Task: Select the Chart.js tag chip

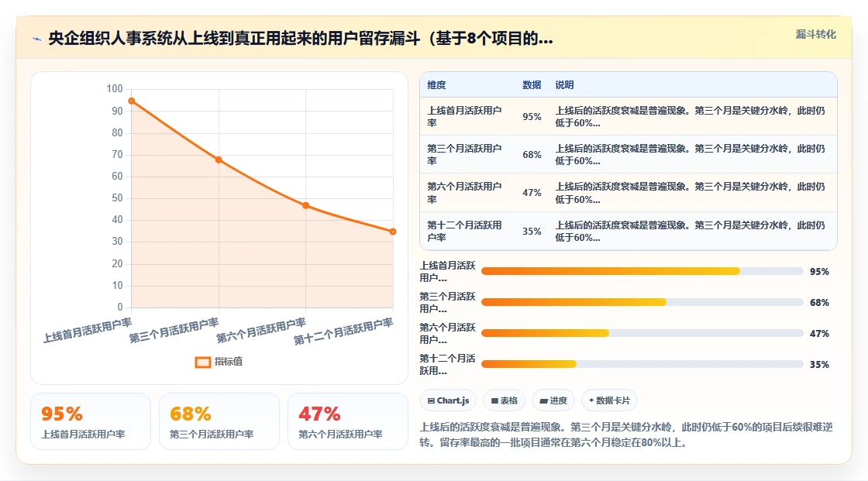Action: [449, 400]
